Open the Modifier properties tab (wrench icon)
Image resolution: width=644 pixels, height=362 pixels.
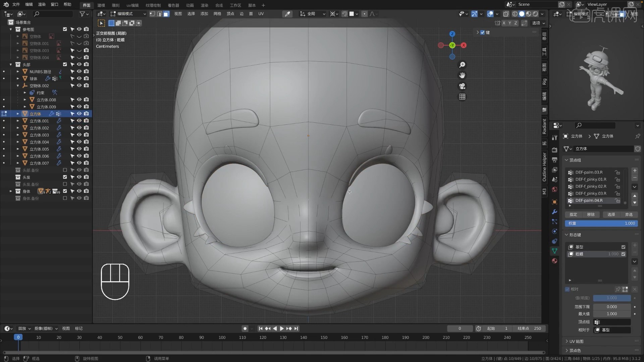tap(554, 212)
